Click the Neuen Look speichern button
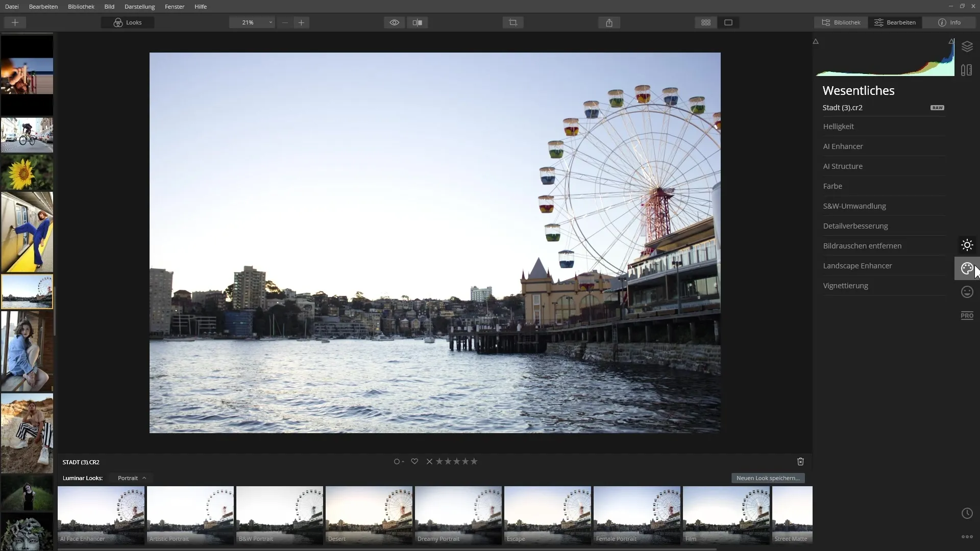Viewport: 980px width, 551px height. [768, 478]
